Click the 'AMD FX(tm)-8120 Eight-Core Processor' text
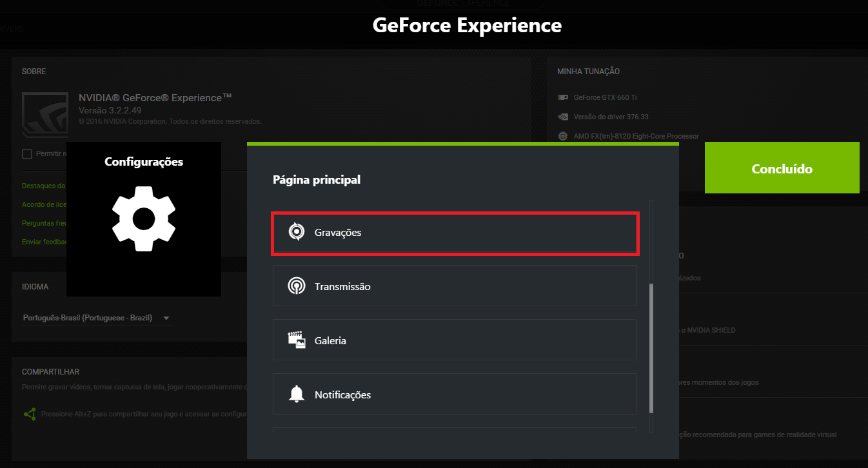The image size is (868, 468). click(x=636, y=136)
